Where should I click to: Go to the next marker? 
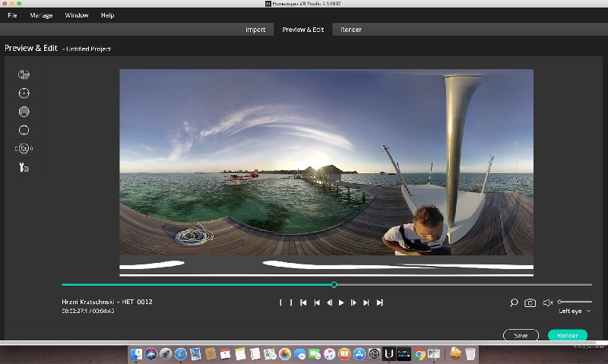coord(366,302)
